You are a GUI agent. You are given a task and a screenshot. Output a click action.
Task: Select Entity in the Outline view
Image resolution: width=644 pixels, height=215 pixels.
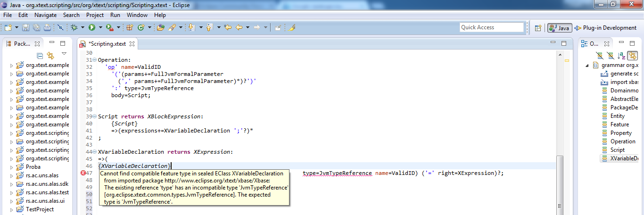[x=618, y=116]
